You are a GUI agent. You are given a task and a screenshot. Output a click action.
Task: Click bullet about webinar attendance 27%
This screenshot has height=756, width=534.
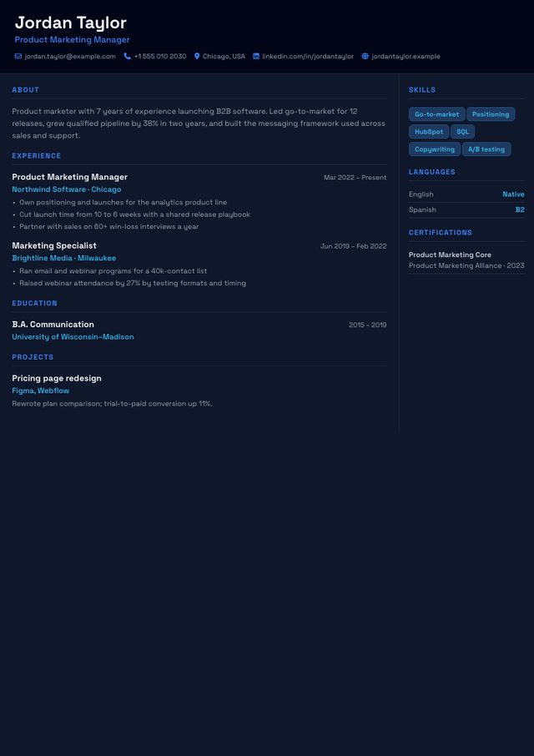[x=133, y=283]
